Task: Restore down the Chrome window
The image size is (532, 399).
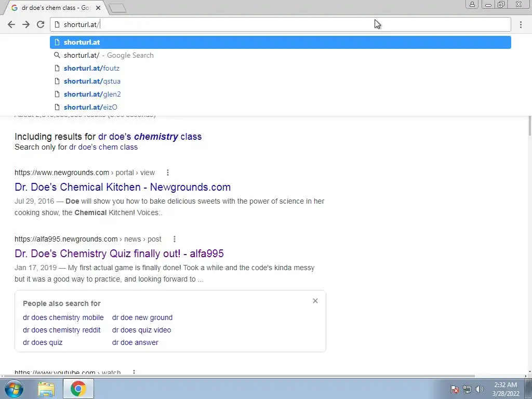Action: coord(501,4)
